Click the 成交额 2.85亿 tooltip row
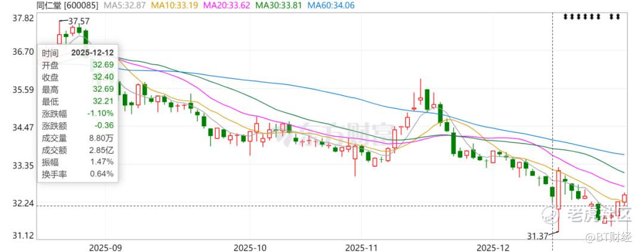 [78, 150]
